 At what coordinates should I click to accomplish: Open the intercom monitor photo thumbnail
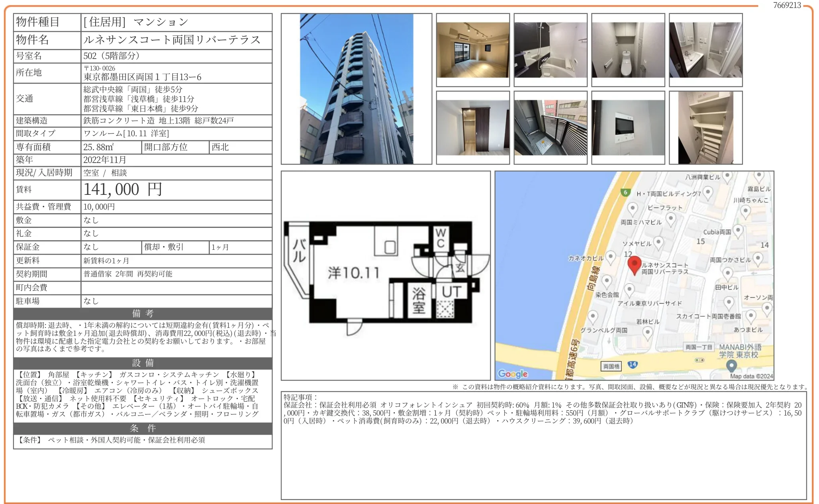pos(628,127)
